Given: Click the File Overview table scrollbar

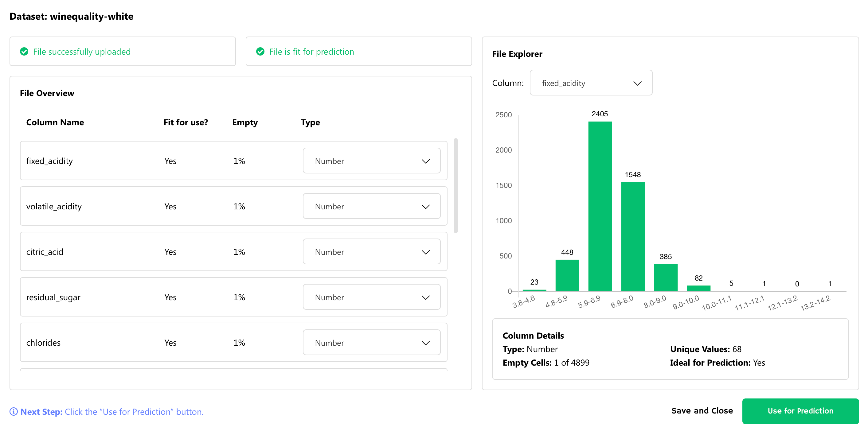Looking at the screenshot, I should tap(456, 185).
